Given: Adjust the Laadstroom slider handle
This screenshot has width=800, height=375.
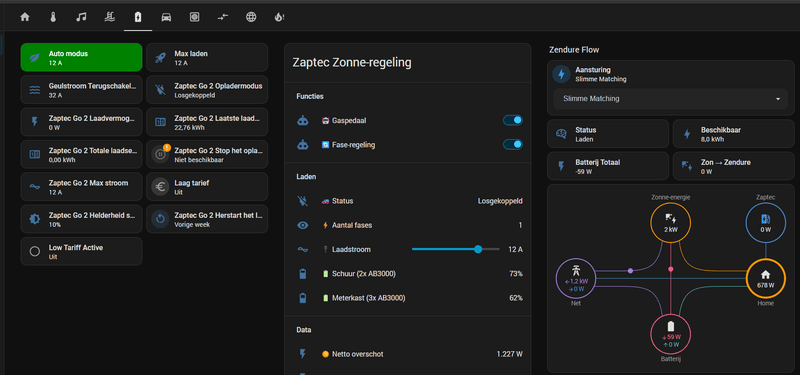Looking at the screenshot, I should pos(478,249).
